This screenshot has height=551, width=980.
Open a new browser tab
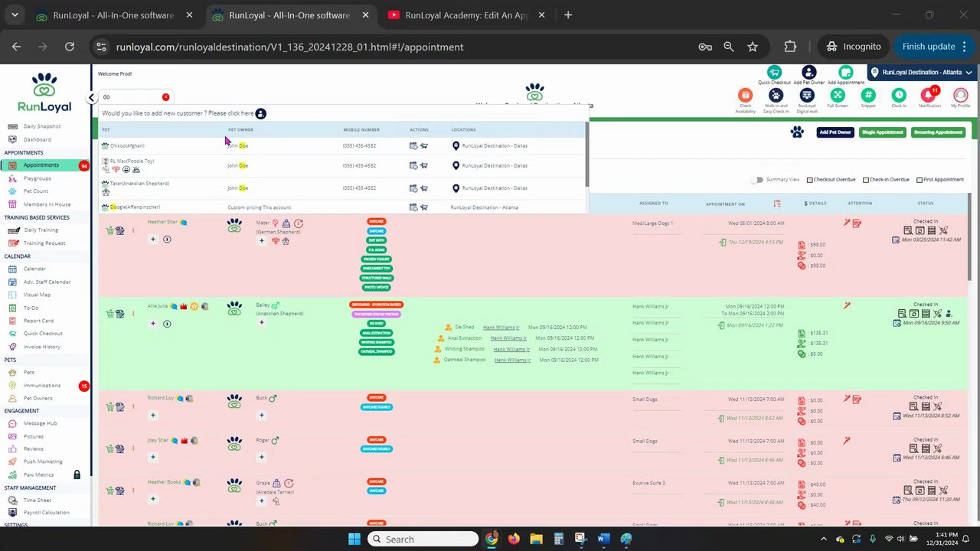[568, 15]
